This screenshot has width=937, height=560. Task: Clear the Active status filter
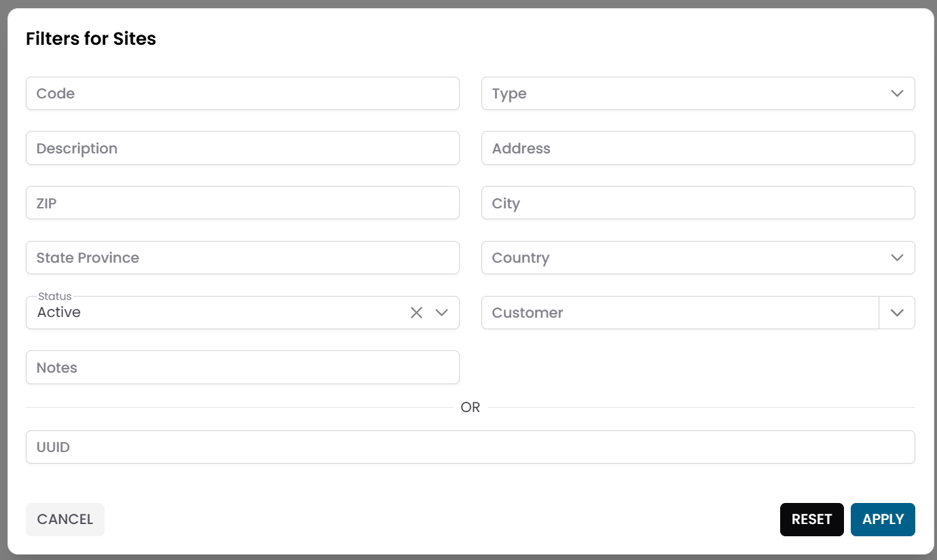(x=416, y=312)
